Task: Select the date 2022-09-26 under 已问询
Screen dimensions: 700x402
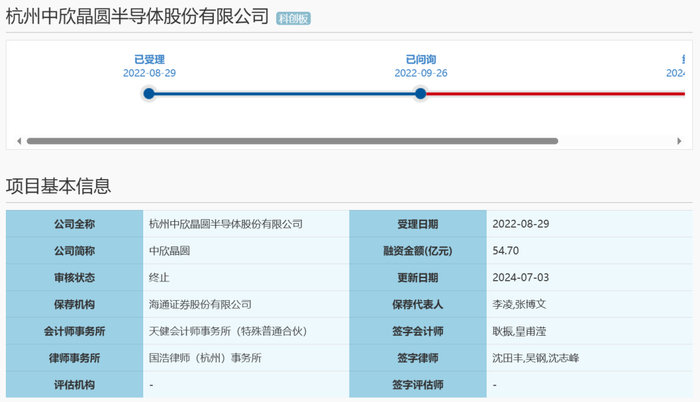Action: (x=421, y=73)
